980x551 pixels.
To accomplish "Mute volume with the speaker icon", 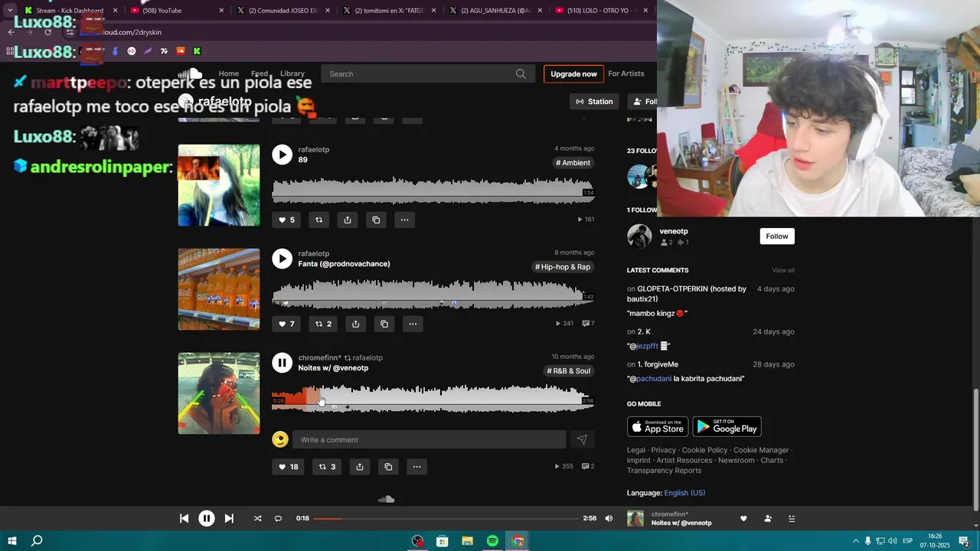I will coord(609,518).
